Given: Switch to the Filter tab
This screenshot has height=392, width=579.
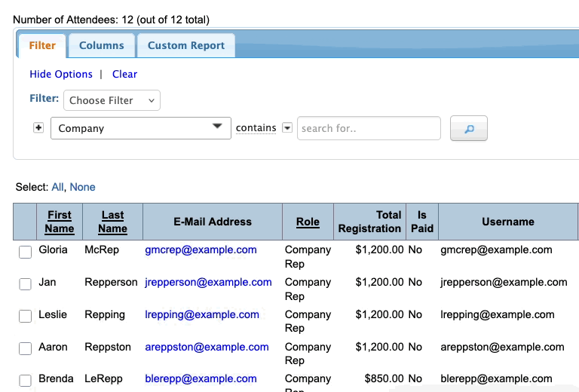Looking at the screenshot, I should tap(42, 45).
